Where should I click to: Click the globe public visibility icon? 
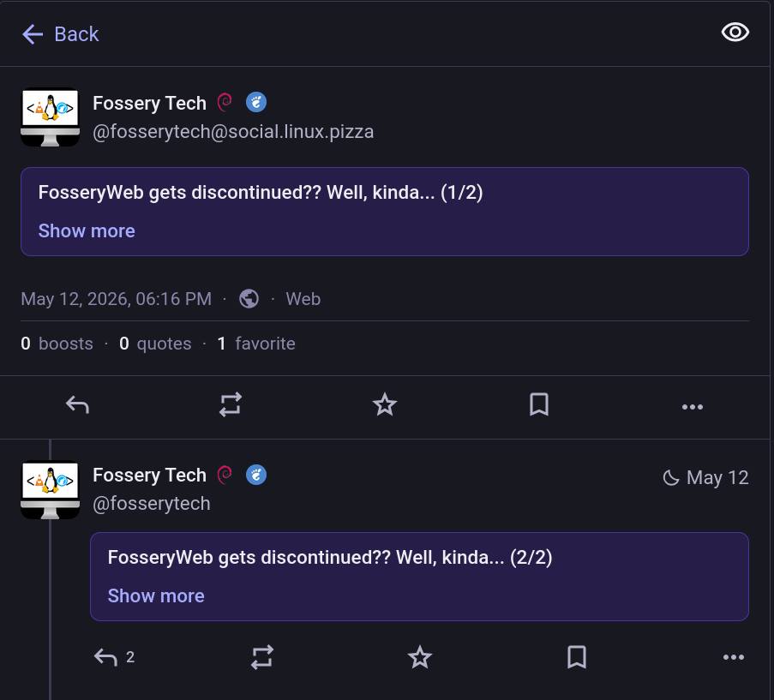point(249,299)
